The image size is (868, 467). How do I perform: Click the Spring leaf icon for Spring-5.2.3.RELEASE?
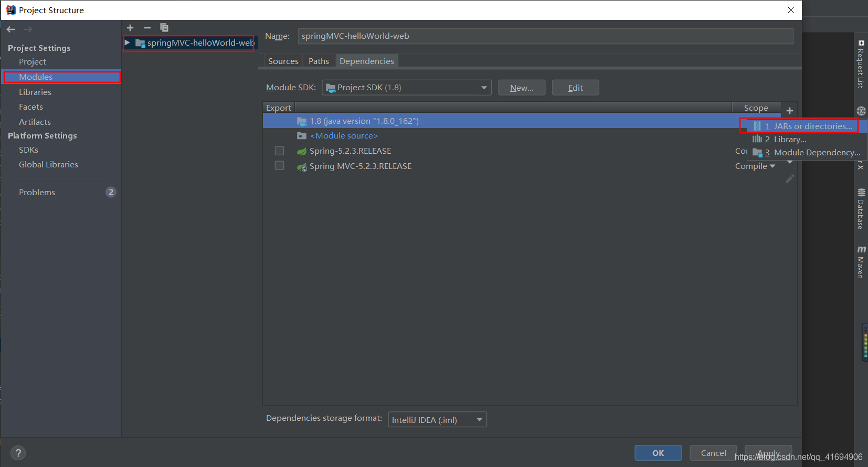(302, 151)
